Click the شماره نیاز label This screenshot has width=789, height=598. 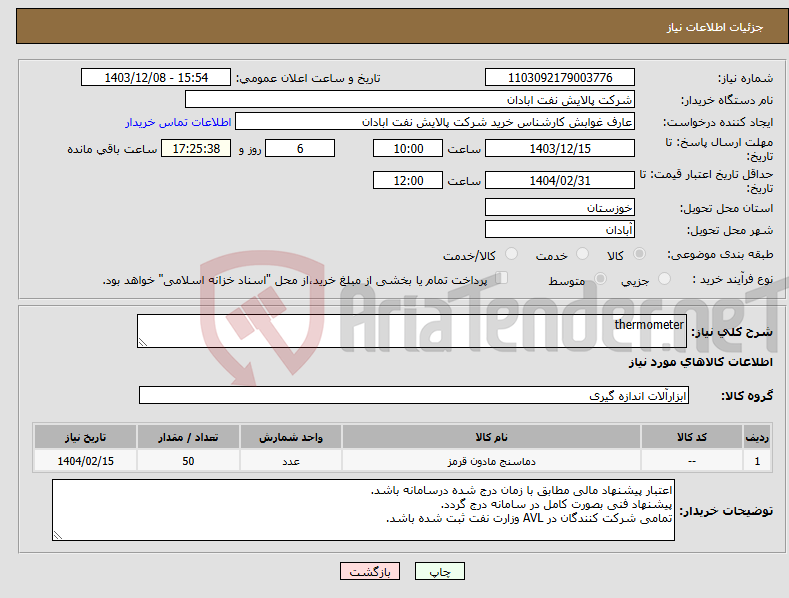click(746, 79)
